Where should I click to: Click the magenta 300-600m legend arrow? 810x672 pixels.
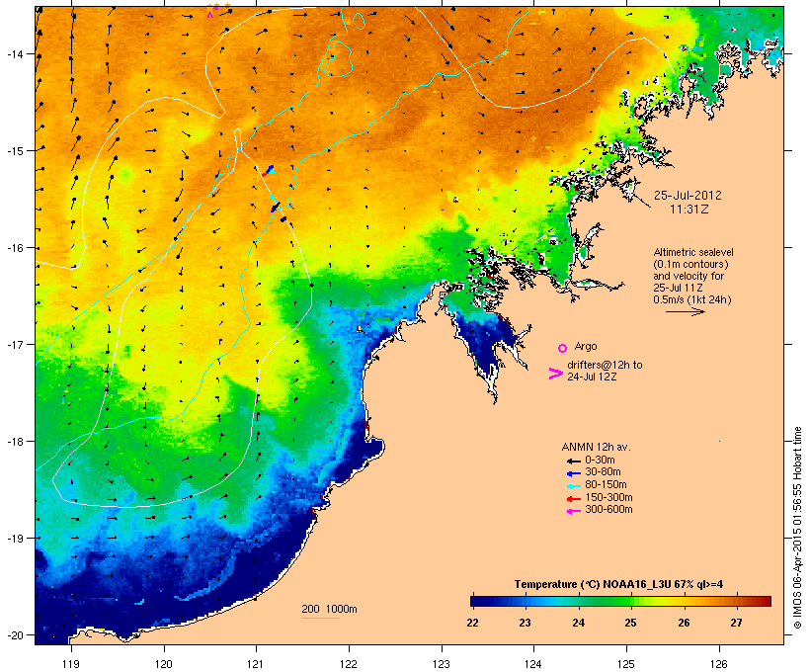pyautogui.click(x=573, y=511)
